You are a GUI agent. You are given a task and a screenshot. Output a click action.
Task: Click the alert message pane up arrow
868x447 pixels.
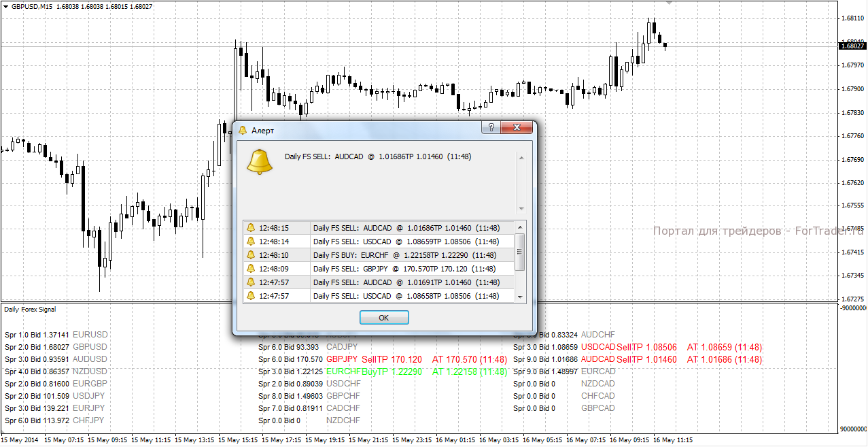click(x=521, y=158)
